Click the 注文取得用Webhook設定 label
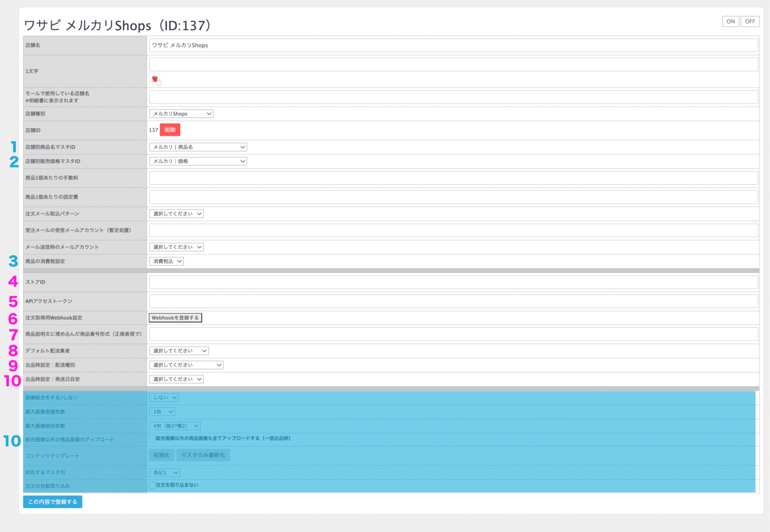 pos(54,318)
